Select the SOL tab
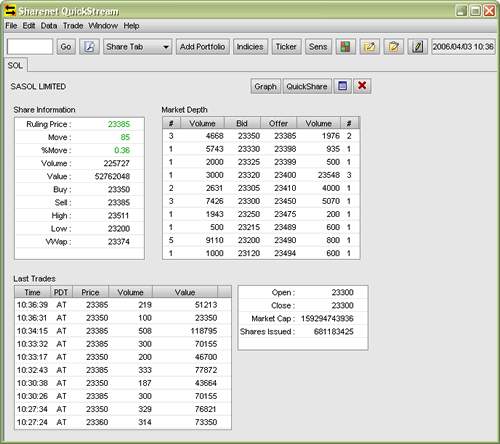The width and height of the screenshot is (500, 444). pos(15,65)
